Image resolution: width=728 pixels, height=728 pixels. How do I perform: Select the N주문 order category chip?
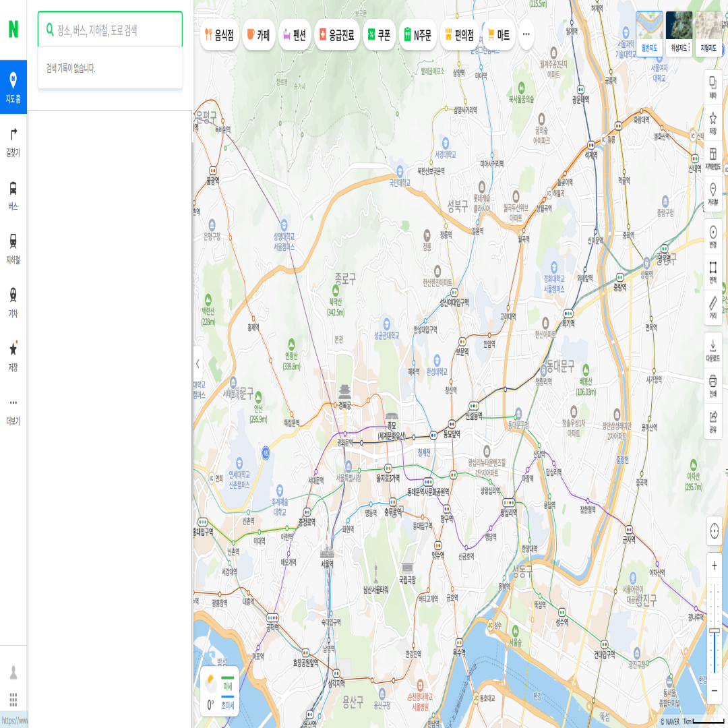tap(418, 35)
